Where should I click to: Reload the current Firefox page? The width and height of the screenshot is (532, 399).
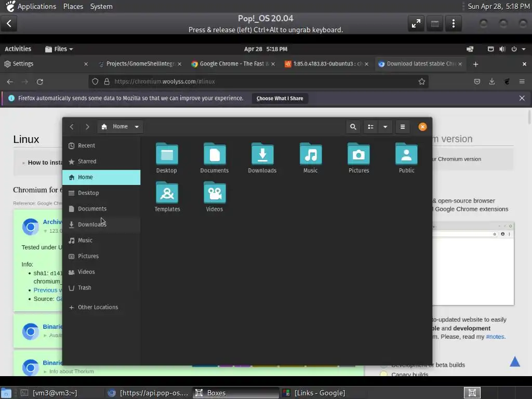tap(39, 82)
